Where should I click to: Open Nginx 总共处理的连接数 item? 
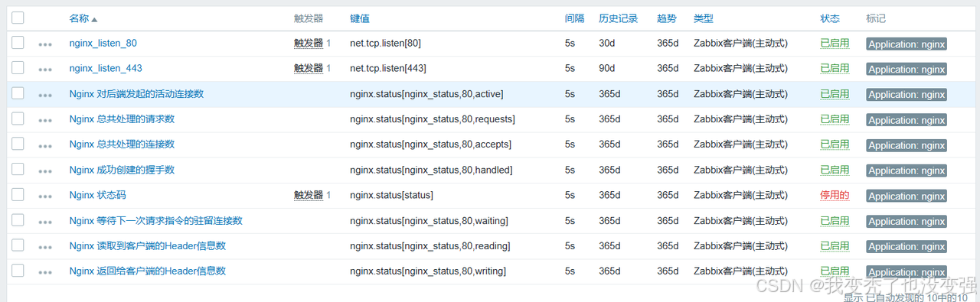tap(122, 145)
